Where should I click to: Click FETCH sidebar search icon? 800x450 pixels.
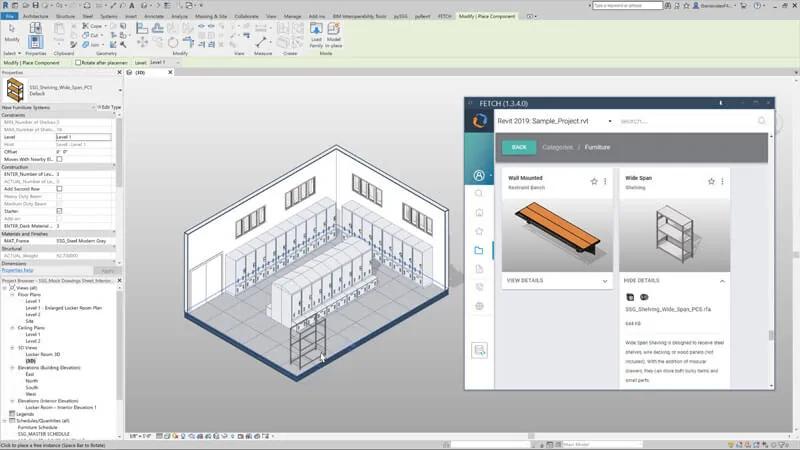pyautogui.click(x=479, y=193)
